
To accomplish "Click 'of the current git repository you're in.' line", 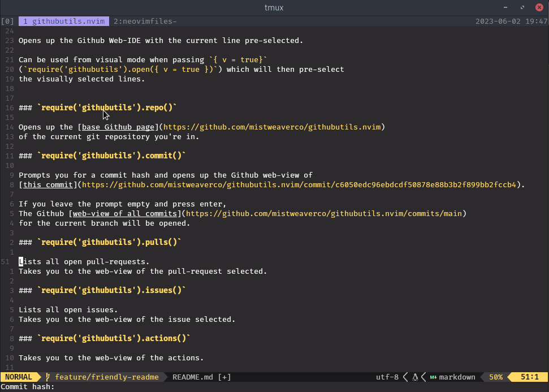I will point(109,137).
